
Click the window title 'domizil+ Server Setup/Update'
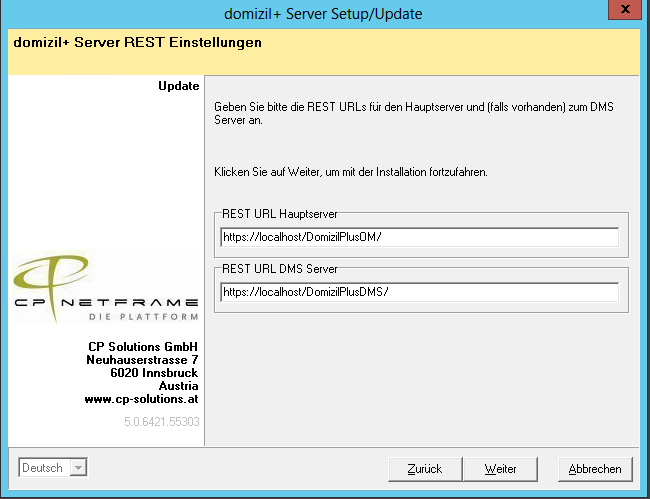tap(323, 14)
